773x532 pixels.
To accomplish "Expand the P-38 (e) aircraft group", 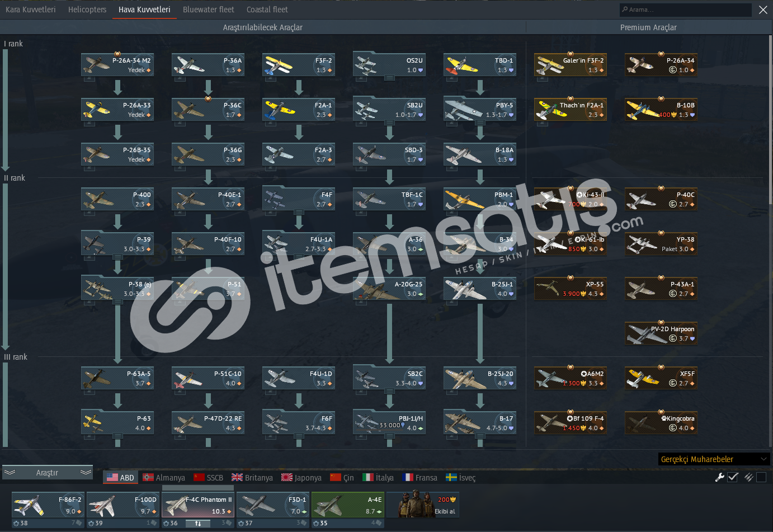I will [117, 302].
